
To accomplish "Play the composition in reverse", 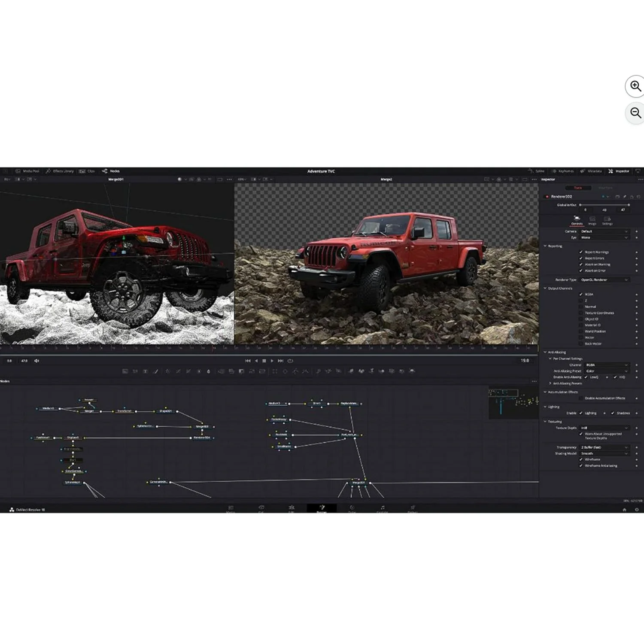I will pos(256,361).
